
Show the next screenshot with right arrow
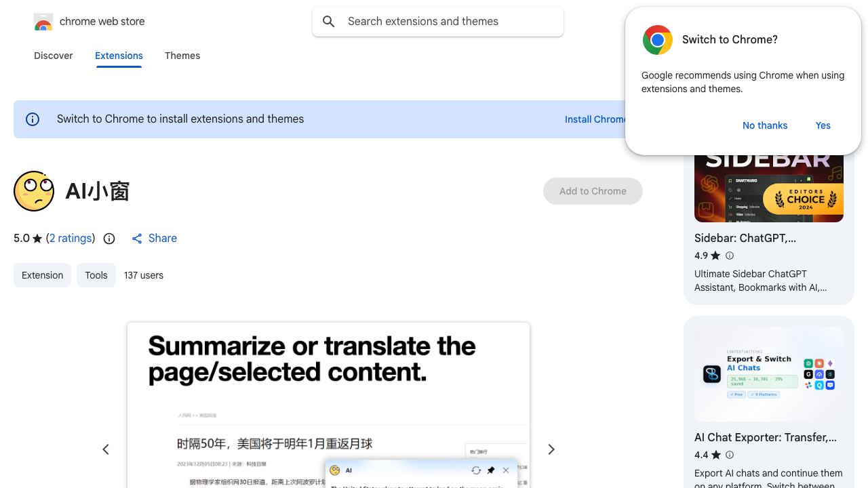pos(551,449)
